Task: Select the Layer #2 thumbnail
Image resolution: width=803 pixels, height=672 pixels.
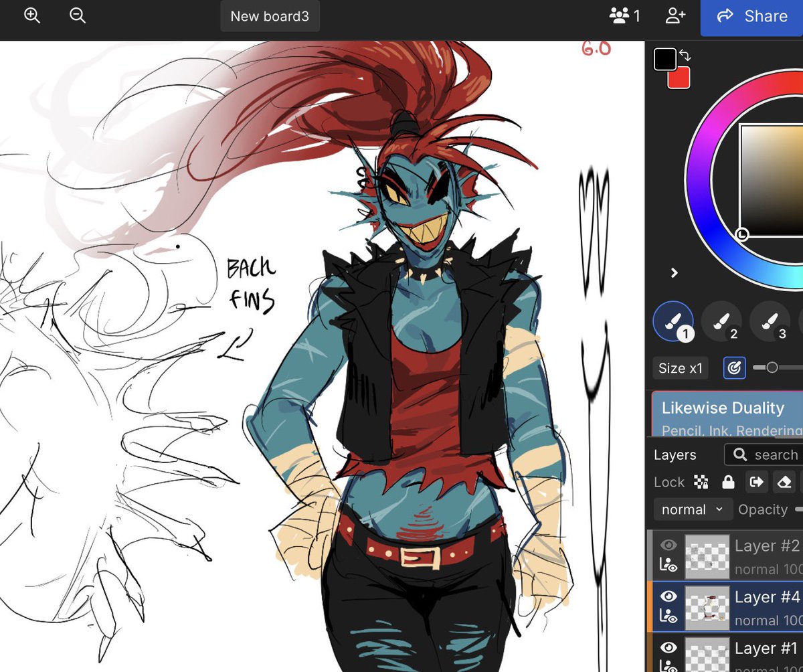Action: pos(707,556)
